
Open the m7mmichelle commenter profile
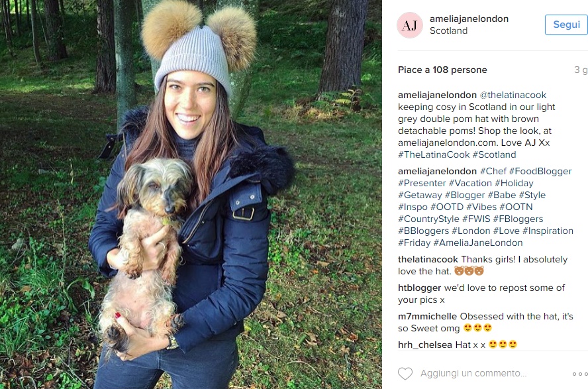[x=427, y=316]
